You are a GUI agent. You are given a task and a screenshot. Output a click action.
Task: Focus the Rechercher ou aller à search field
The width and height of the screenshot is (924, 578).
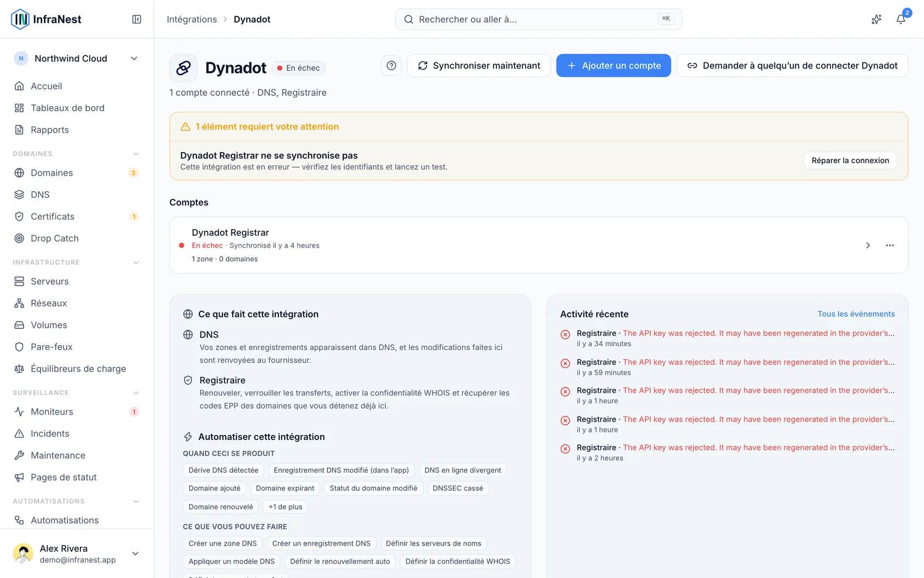tap(539, 19)
